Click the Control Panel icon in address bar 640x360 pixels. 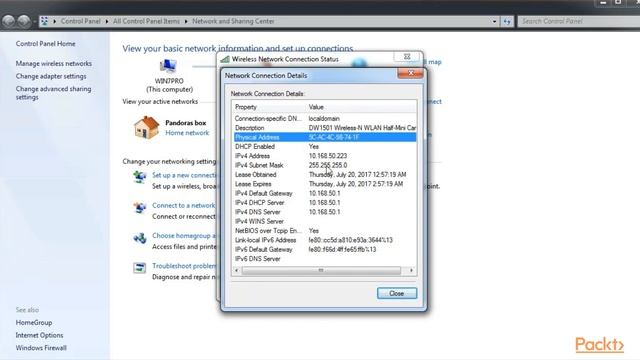[44, 21]
